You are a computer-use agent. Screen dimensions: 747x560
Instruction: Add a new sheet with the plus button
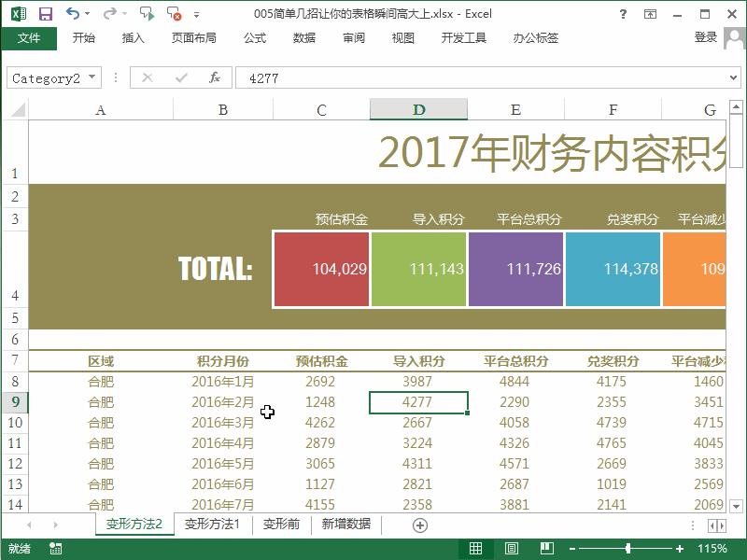pyautogui.click(x=416, y=525)
